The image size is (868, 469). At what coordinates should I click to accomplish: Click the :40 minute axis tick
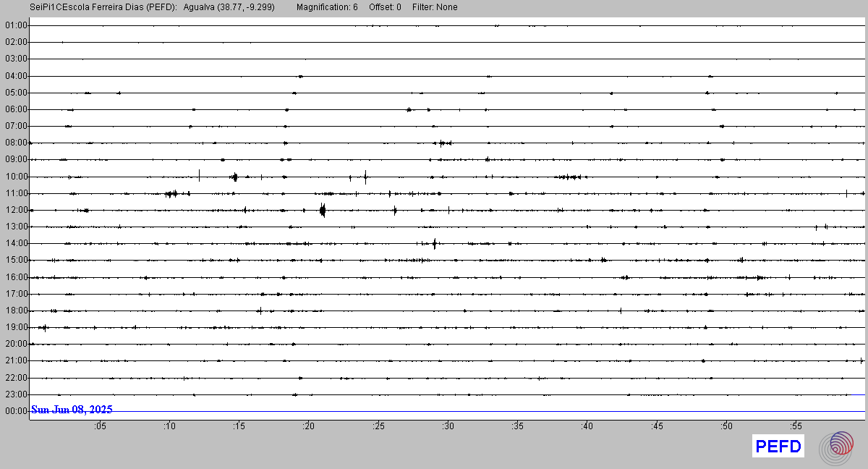point(587,426)
